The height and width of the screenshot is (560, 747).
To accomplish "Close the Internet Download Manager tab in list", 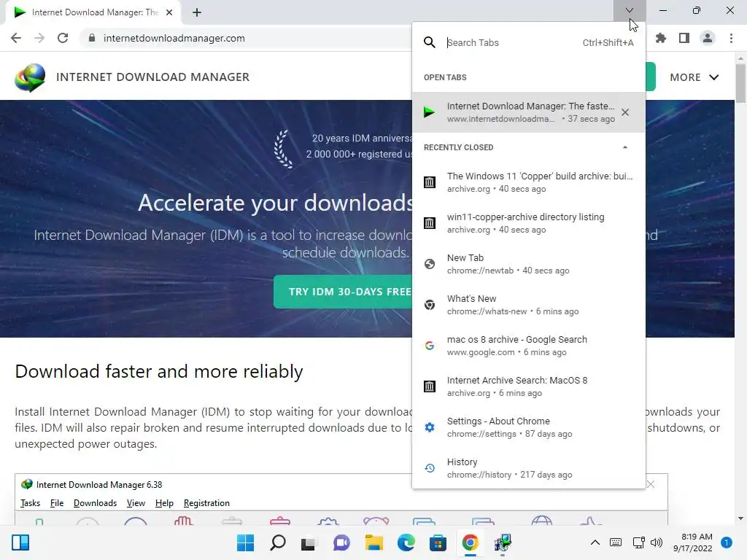I will [625, 112].
